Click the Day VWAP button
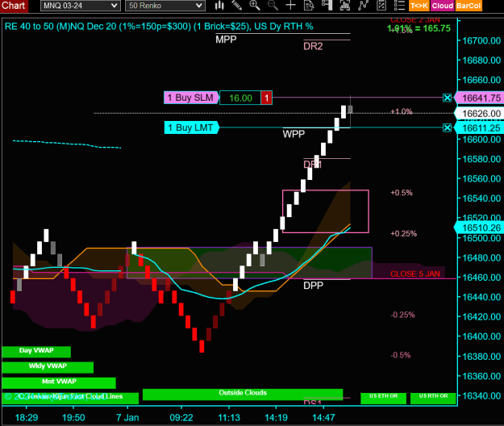Viewport: 504px width, 426px height. point(36,352)
